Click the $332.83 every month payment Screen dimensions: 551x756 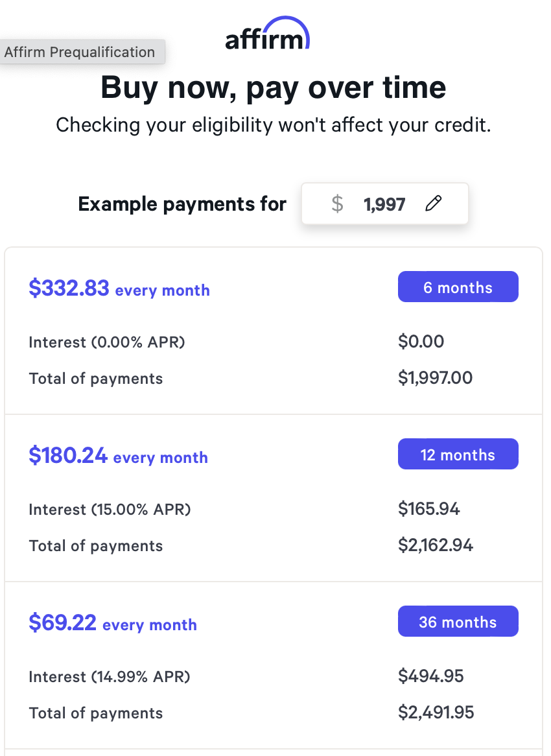point(119,289)
